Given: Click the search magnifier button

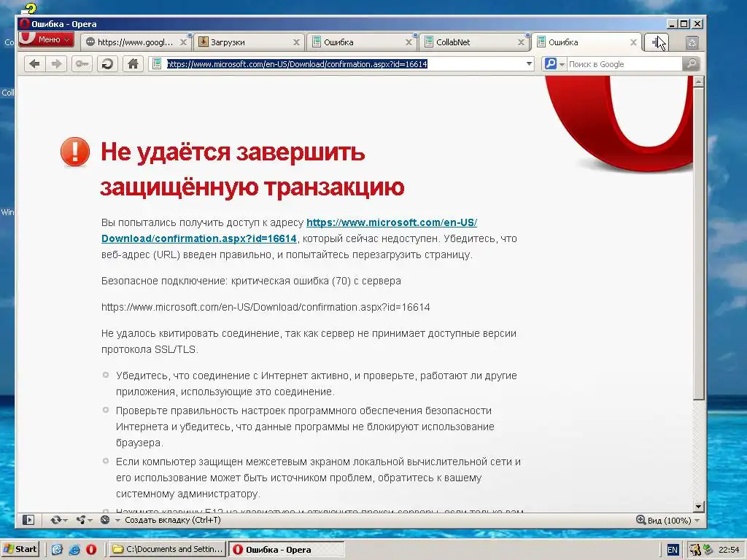Looking at the screenshot, I should (691, 64).
